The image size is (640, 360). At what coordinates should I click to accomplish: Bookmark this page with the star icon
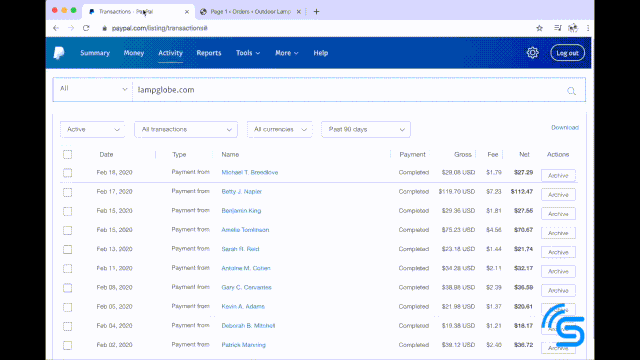click(x=539, y=28)
